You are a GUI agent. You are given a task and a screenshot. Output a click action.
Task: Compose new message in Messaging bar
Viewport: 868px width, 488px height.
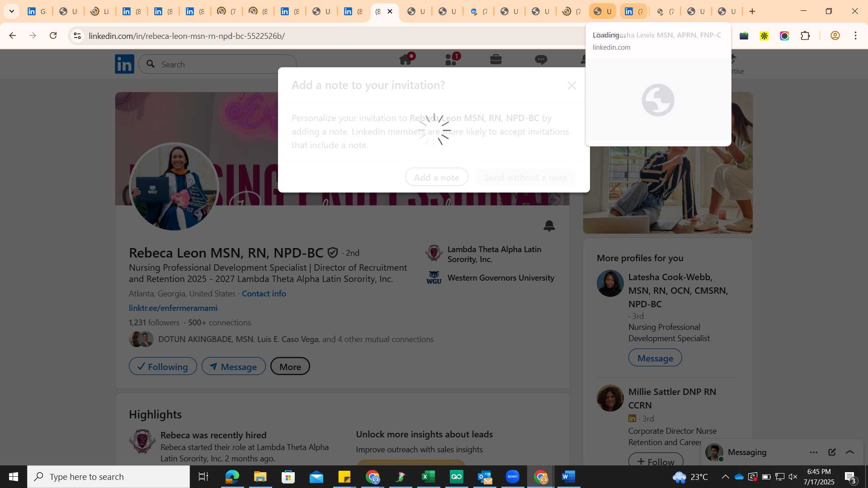tap(832, 452)
